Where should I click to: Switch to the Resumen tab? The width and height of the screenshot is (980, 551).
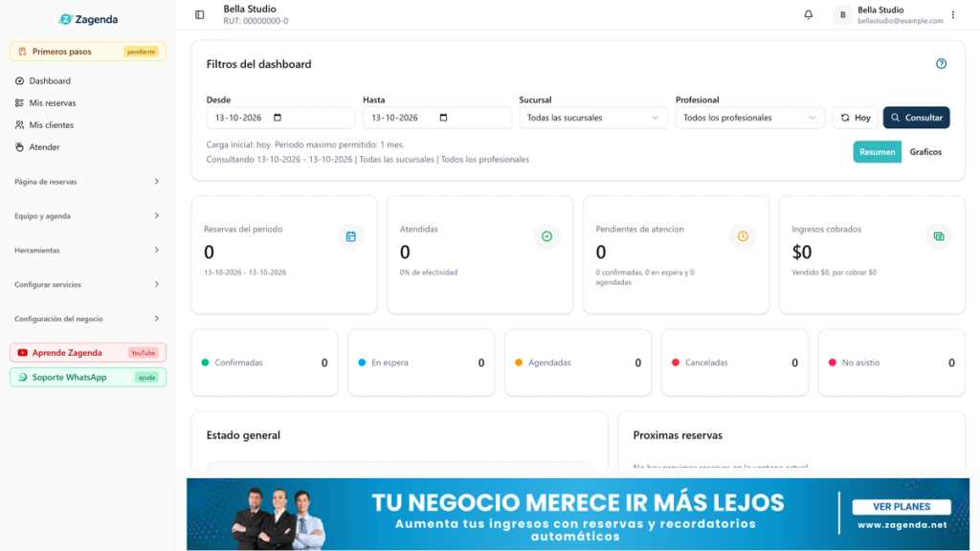point(877,152)
